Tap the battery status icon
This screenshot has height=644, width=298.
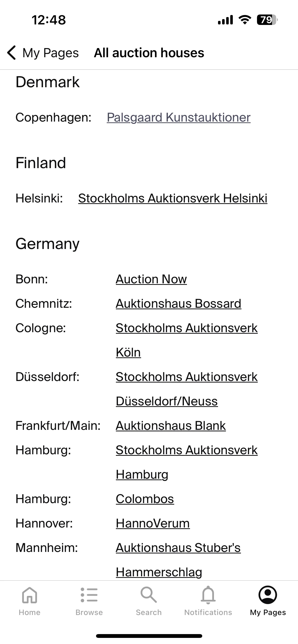click(267, 20)
